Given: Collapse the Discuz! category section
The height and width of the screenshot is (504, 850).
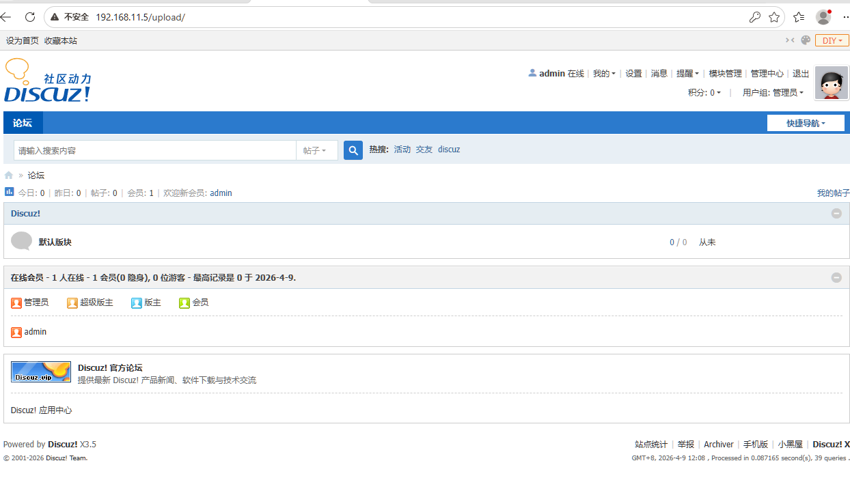Looking at the screenshot, I should pyautogui.click(x=836, y=213).
